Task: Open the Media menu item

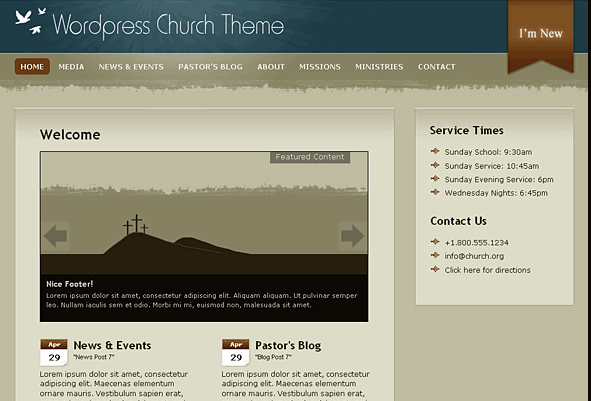Action: pyautogui.click(x=71, y=67)
